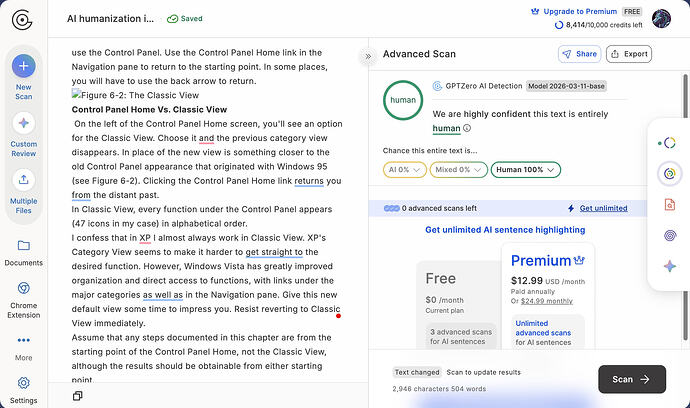The image size is (690, 408).
Task: Select the highlighted GPTZero icon in right rail
Action: point(669,173)
